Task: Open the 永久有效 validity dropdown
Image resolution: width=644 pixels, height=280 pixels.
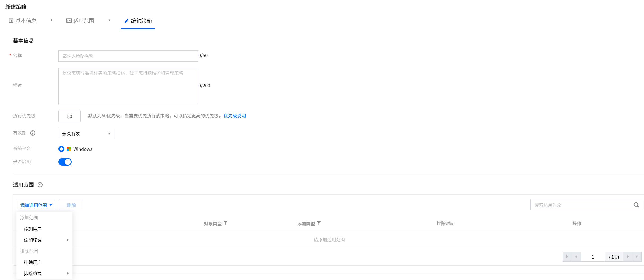Action: [86, 134]
